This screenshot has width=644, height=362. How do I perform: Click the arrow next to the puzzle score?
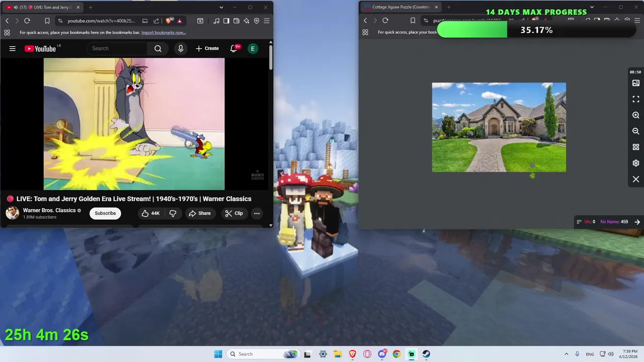click(637, 222)
